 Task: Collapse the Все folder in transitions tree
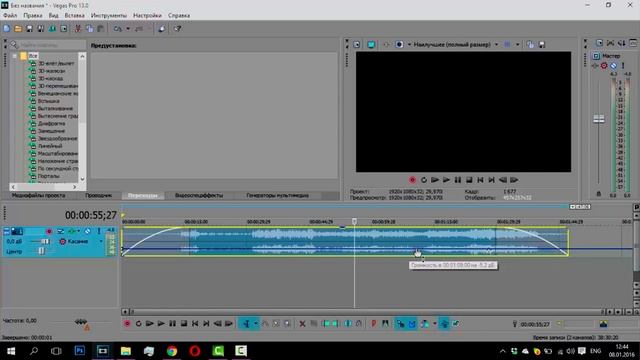tap(15, 56)
